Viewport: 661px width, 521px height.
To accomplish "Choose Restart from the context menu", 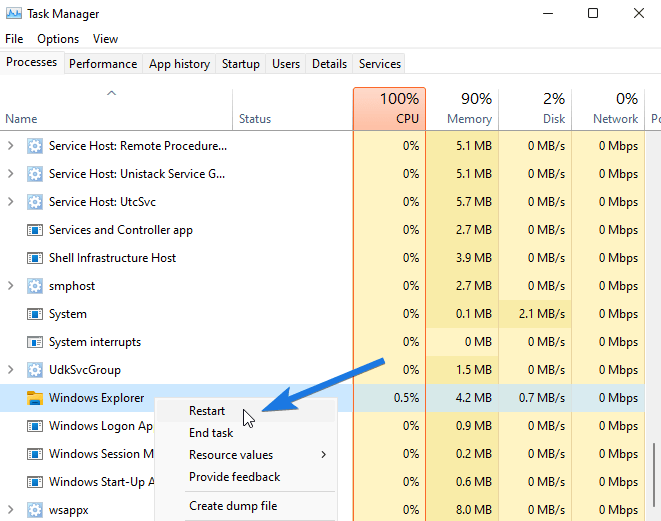I will [207, 411].
